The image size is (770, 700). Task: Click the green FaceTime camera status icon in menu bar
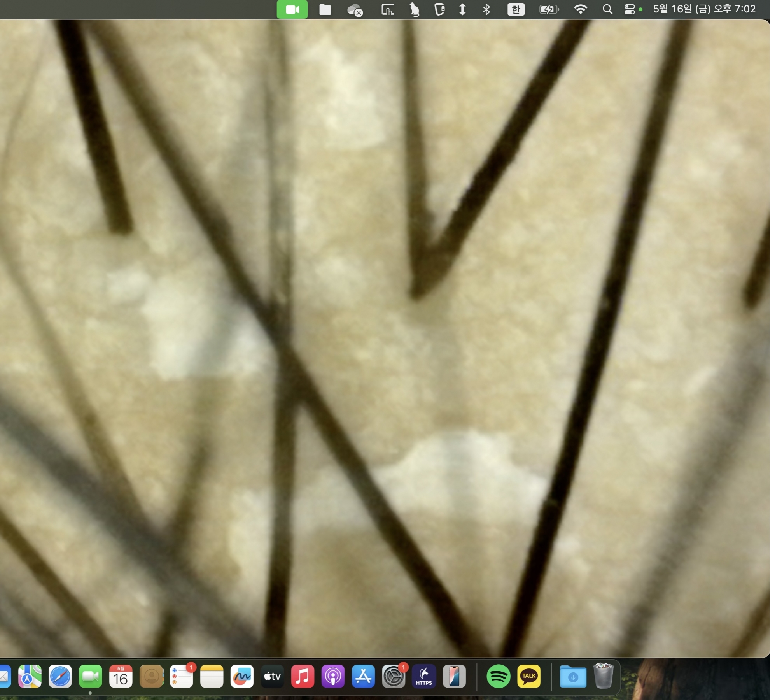pos(292,9)
